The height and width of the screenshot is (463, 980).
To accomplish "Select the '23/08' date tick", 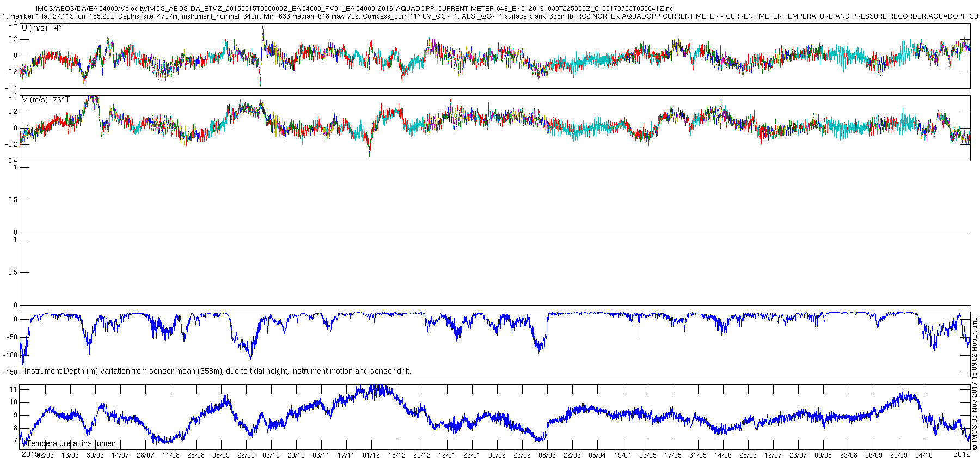I will (849, 455).
